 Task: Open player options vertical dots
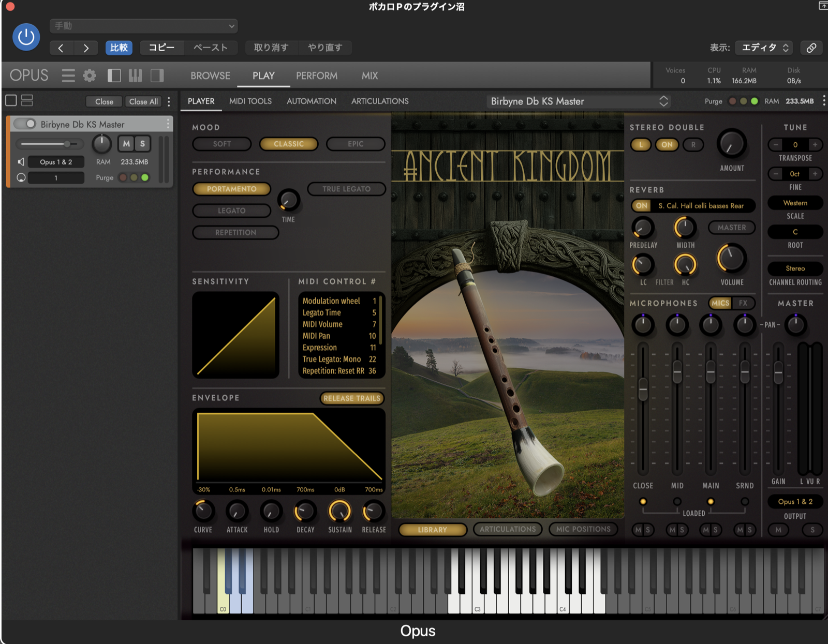pos(824,101)
